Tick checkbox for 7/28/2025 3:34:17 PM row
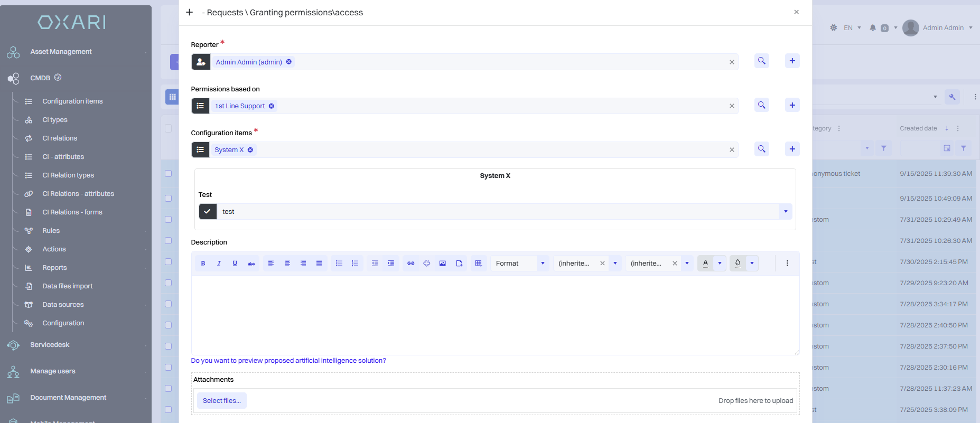Screen dimensions: 980x423 [168, 304]
